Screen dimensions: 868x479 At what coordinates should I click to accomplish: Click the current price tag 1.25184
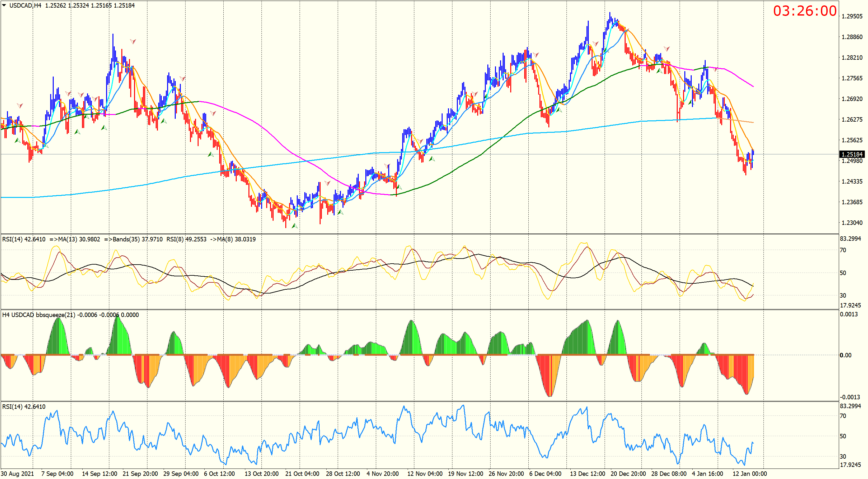point(852,154)
